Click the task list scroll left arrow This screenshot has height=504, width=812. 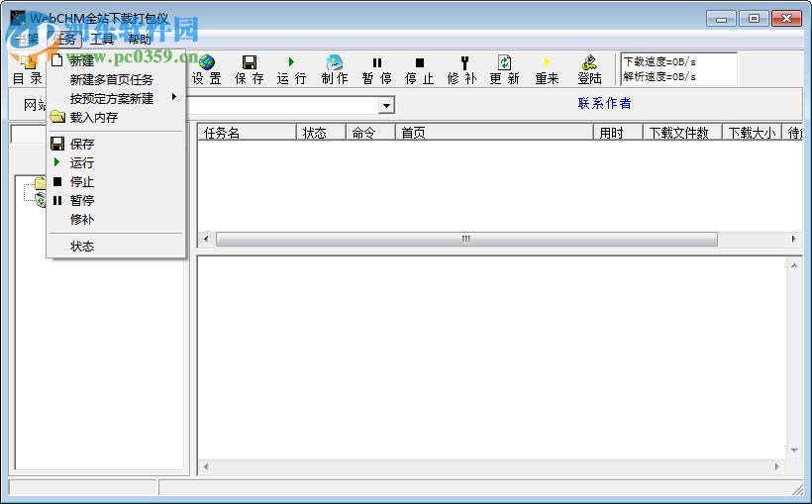206,239
